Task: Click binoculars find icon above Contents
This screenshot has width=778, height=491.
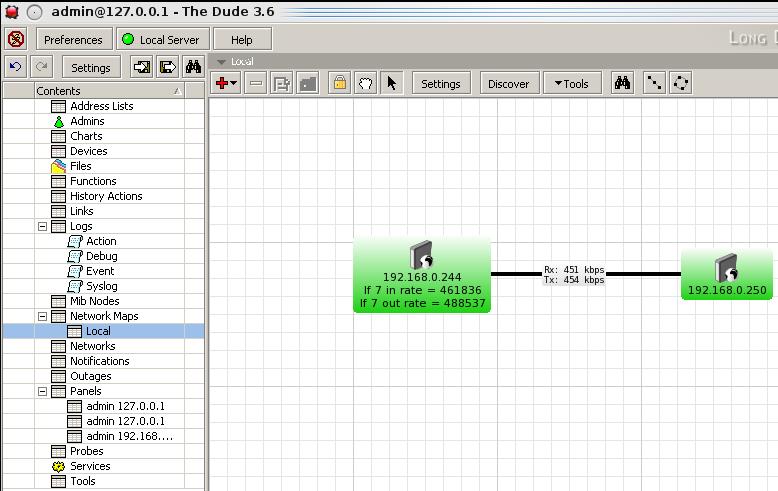Action: coord(193,66)
